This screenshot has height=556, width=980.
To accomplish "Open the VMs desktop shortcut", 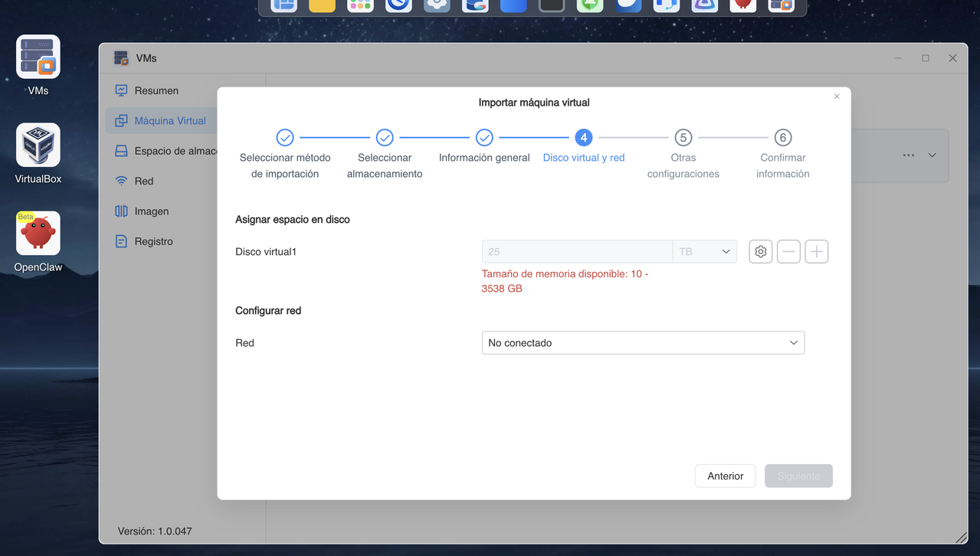I will 38,57.
